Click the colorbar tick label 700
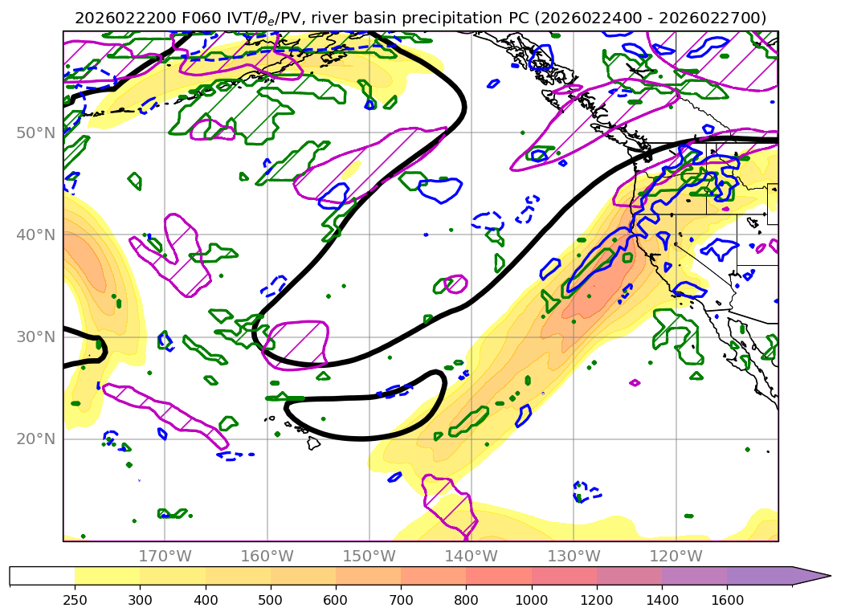This screenshot has height=616, width=841. click(401, 600)
